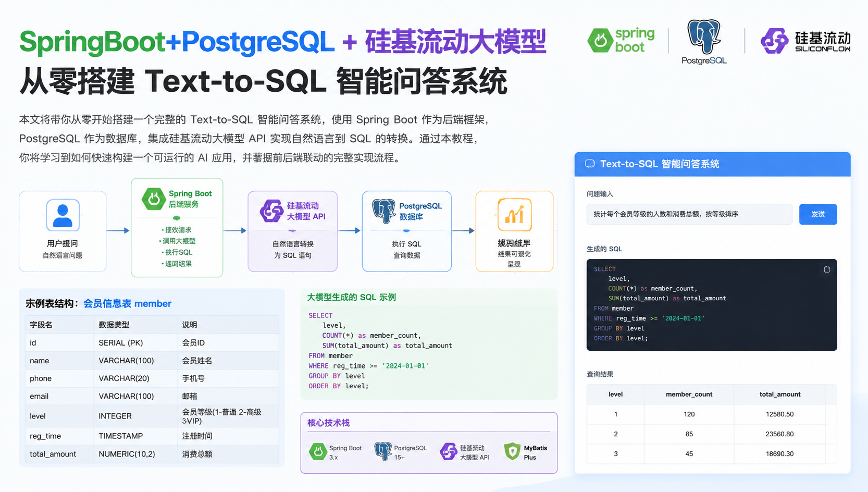Click the PostgreSQL 15+ icon in 核心技术栈

pos(383,451)
